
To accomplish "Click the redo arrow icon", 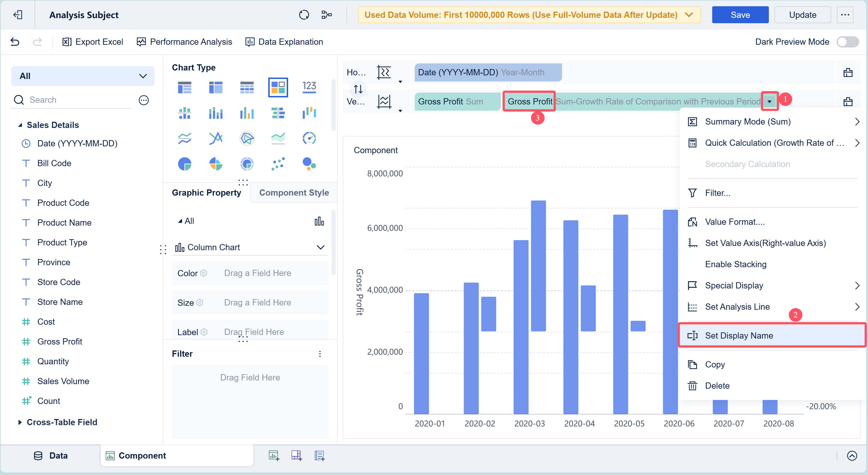I will click(37, 42).
